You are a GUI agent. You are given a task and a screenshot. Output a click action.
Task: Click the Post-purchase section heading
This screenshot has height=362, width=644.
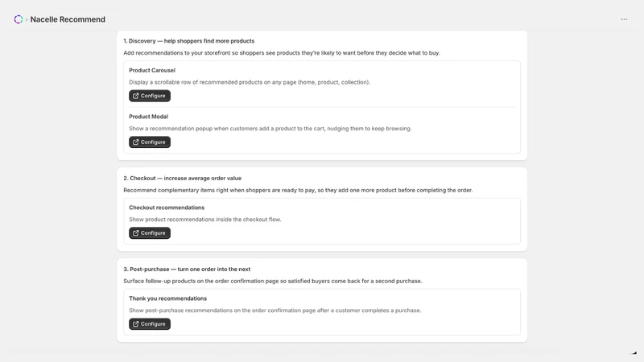click(x=187, y=269)
